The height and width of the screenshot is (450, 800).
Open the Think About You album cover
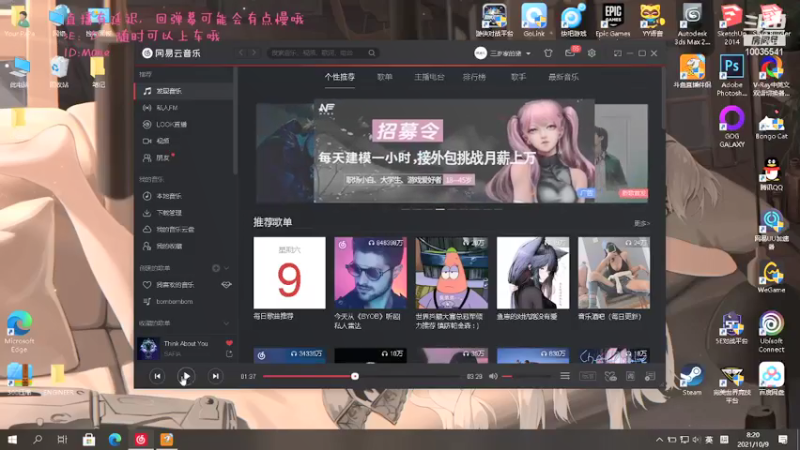click(x=148, y=348)
